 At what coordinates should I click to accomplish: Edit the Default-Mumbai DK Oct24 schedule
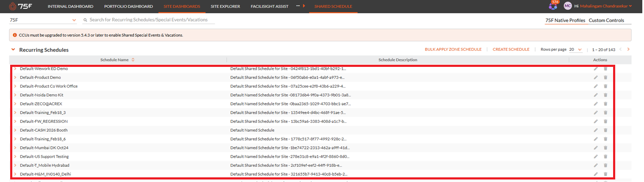point(596,148)
